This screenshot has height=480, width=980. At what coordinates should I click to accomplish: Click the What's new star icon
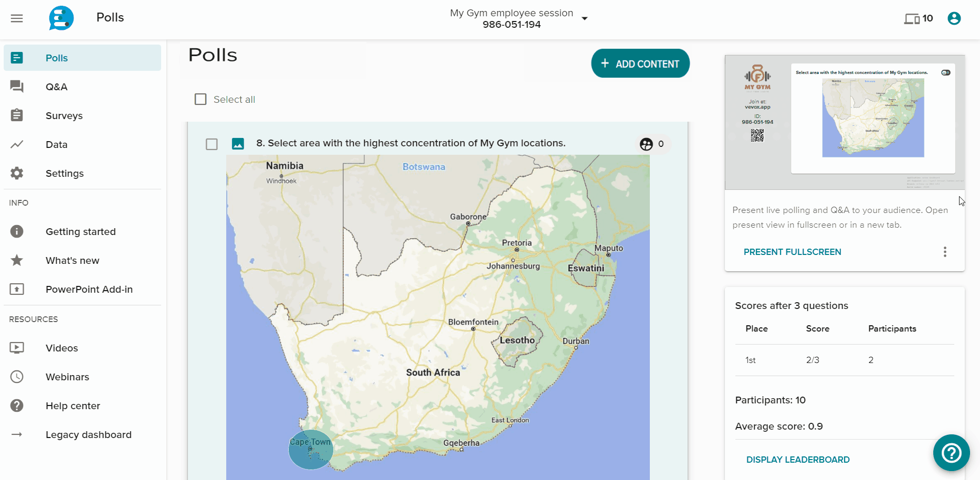(x=17, y=260)
